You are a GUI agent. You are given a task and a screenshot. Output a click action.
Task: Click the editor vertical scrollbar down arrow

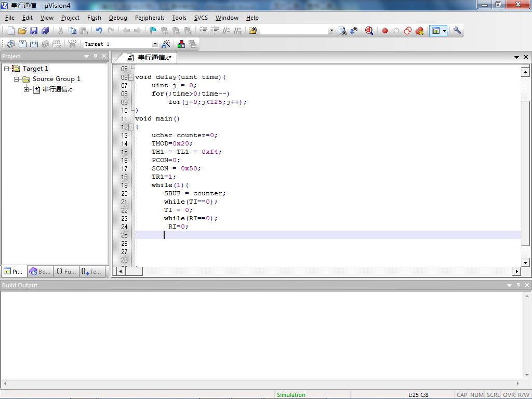pos(525,263)
